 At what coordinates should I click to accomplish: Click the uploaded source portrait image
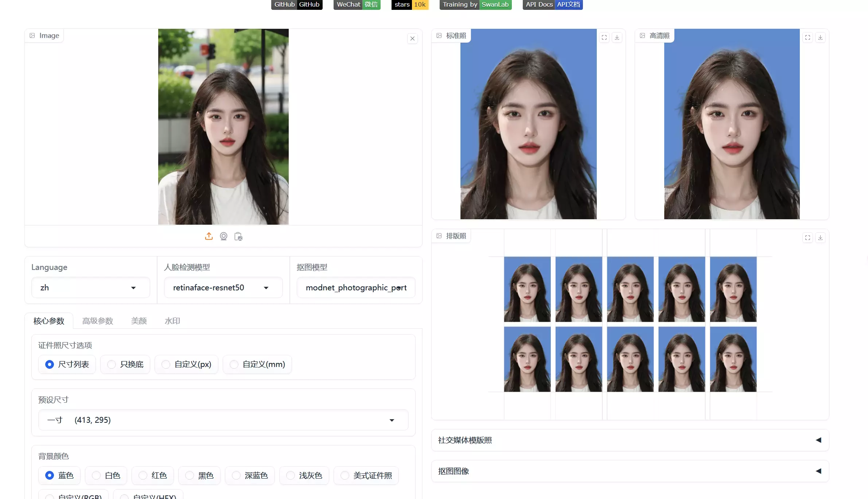(223, 127)
